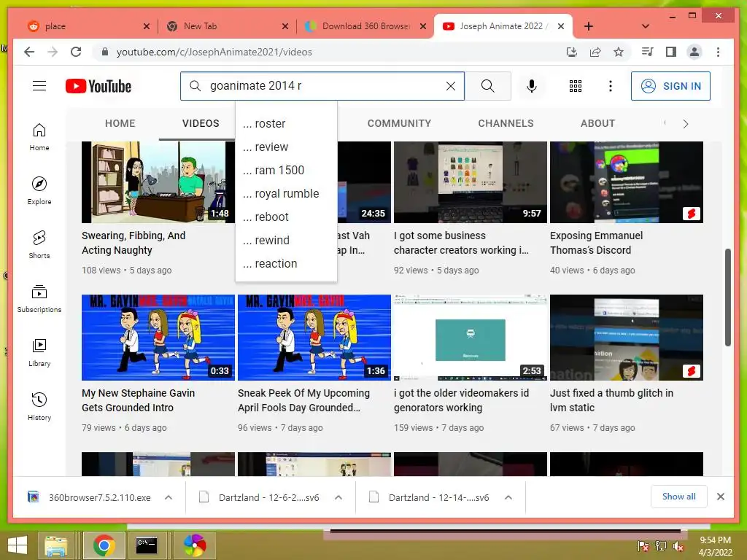Click the SIGN IN button
Screen dimensions: 747x560
[670, 86]
